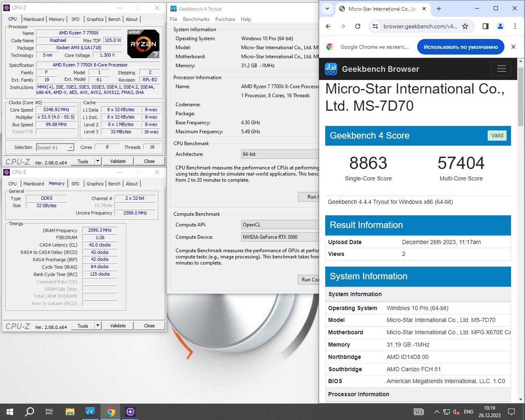The height and width of the screenshot is (420, 525).
Task: Click the Ryzen 7 logo in CPU-Z
Action: pos(143,43)
